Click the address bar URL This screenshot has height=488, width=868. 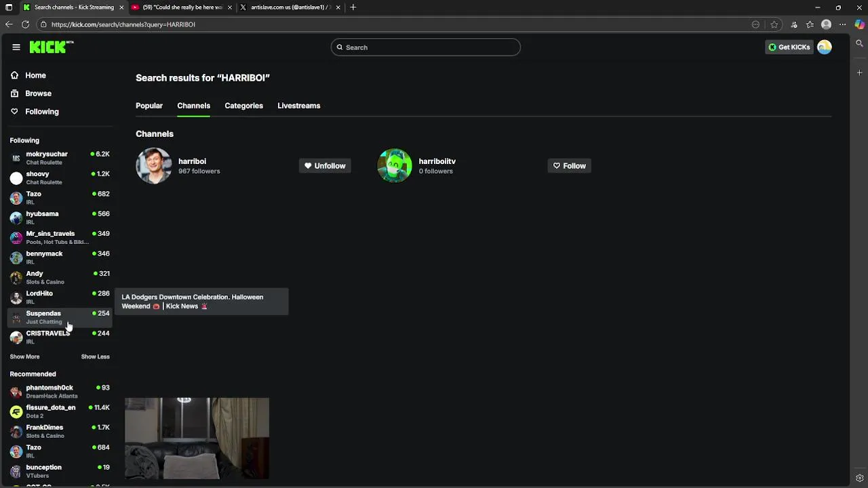click(x=123, y=24)
